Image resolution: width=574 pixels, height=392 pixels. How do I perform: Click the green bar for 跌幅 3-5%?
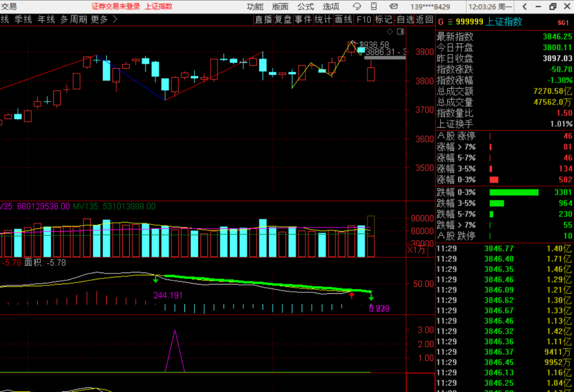(497, 203)
